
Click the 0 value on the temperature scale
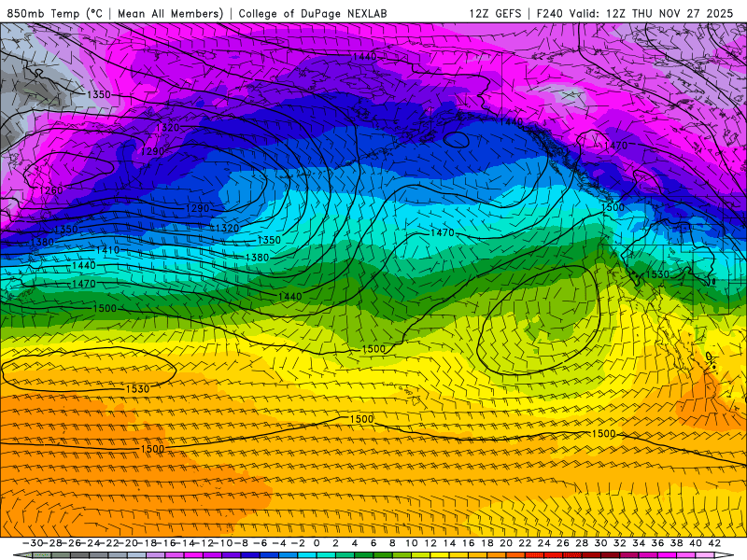point(317,543)
